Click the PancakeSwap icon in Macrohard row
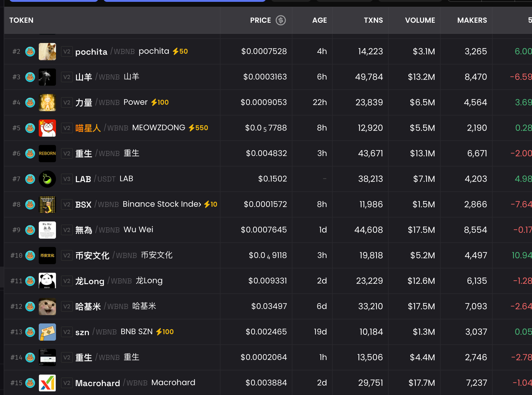The height and width of the screenshot is (395, 532). click(30, 383)
